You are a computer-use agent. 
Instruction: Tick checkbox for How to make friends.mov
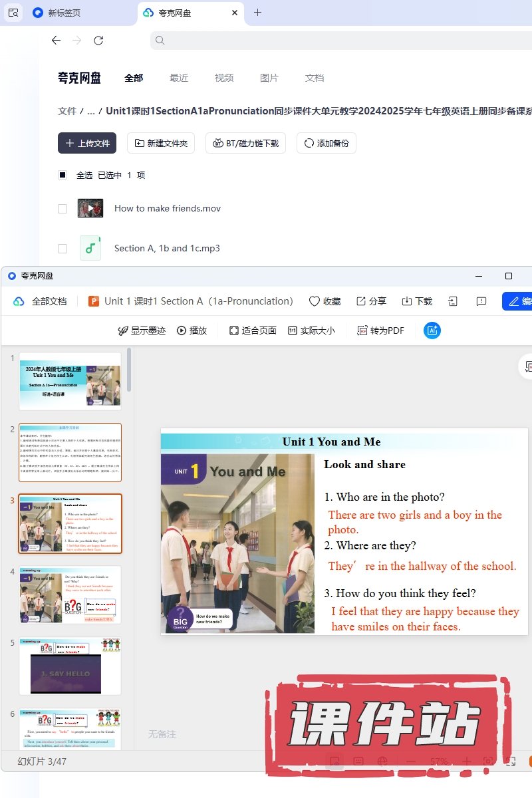[x=63, y=209]
